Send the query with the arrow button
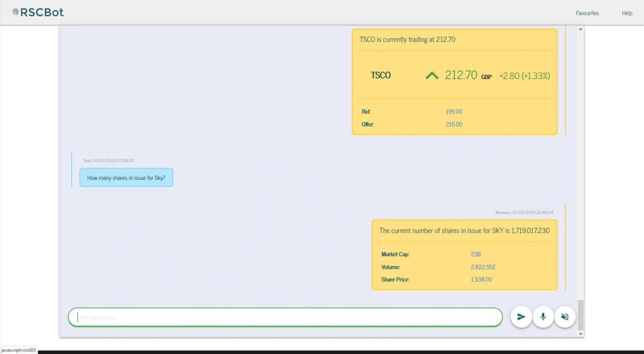This screenshot has height=354, width=644. pos(521,317)
